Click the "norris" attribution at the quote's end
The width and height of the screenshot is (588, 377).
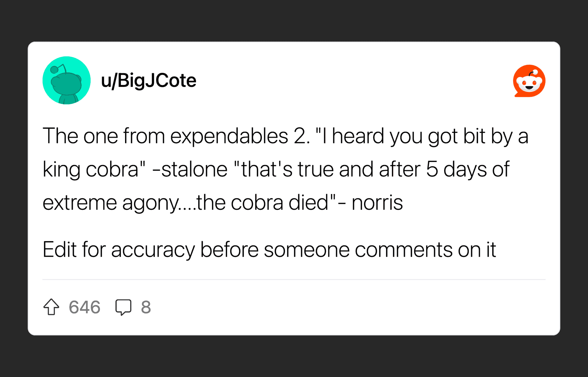coord(377,203)
